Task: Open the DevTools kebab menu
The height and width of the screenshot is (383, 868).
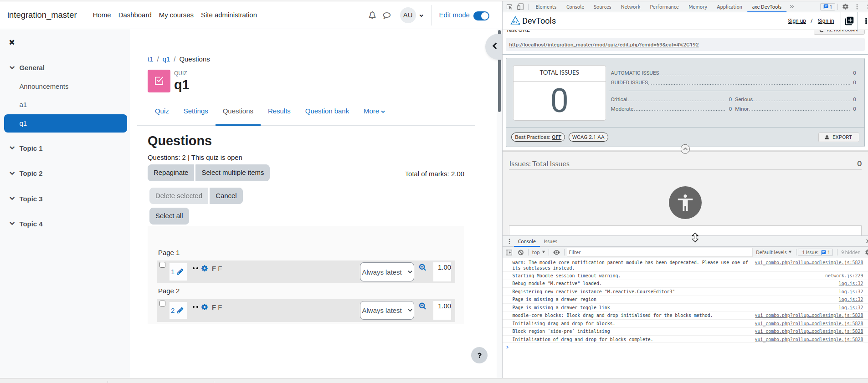Action: (x=857, y=7)
